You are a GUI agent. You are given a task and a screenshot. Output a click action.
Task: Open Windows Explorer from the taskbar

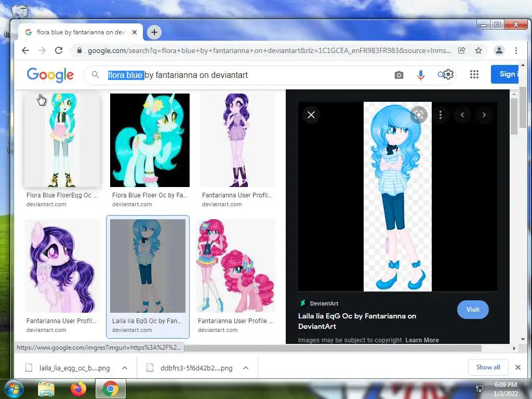coord(46,389)
